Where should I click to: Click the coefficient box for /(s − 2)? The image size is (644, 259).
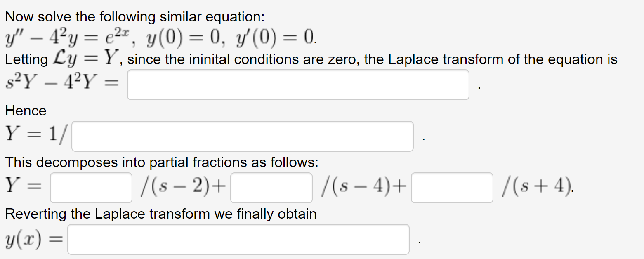click(x=90, y=188)
